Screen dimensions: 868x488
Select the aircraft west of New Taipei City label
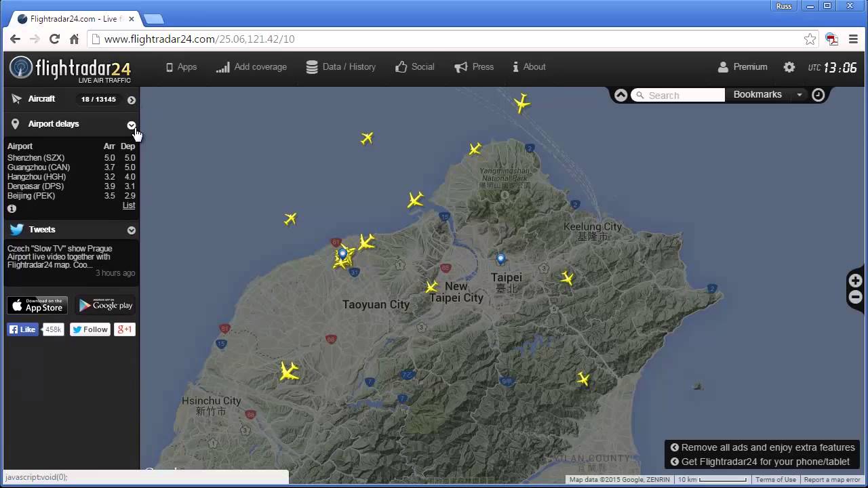click(432, 287)
